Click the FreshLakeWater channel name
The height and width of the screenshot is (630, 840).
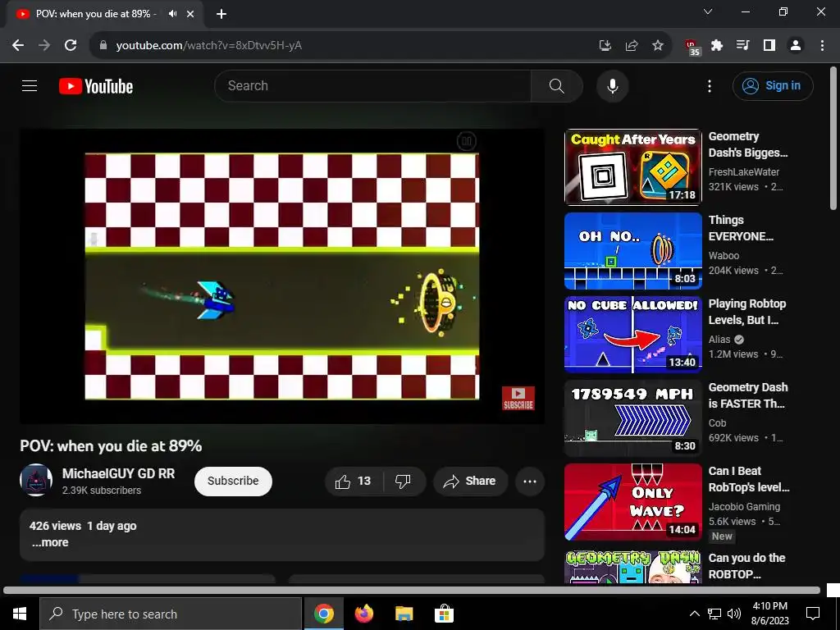coord(743,172)
